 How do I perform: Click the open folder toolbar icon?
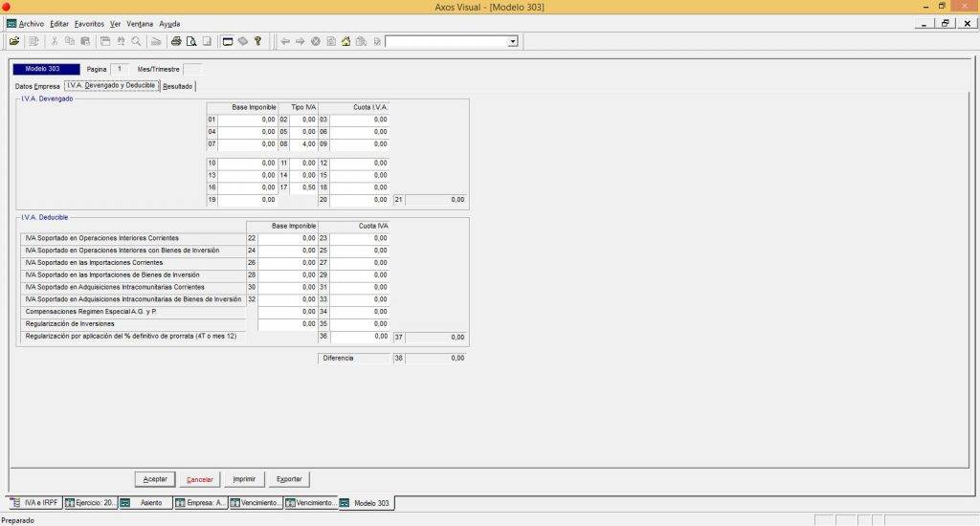[x=13, y=41]
